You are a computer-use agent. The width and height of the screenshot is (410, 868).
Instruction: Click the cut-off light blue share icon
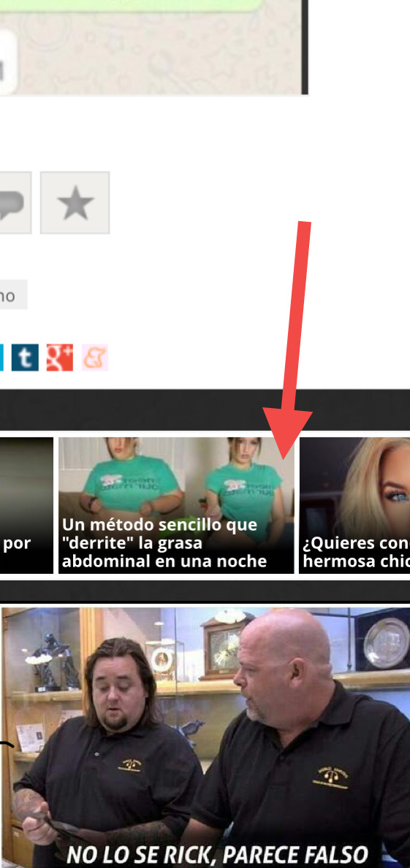(x=1, y=358)
